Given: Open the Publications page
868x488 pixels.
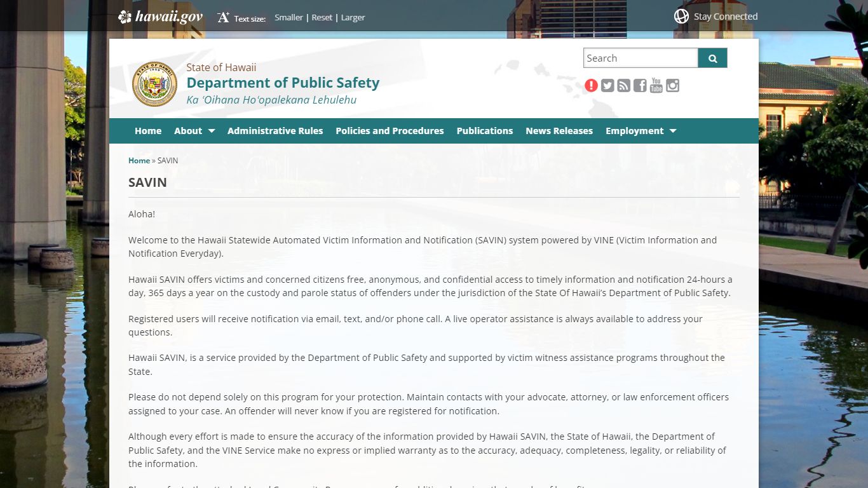Looking at the screenshot, I should click(485, 131).
